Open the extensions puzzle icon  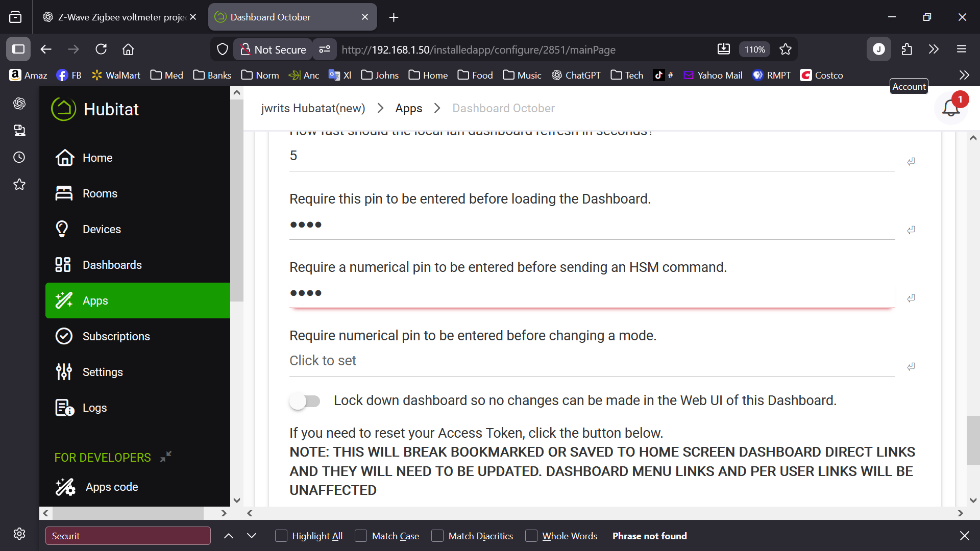tap(906, 49)
